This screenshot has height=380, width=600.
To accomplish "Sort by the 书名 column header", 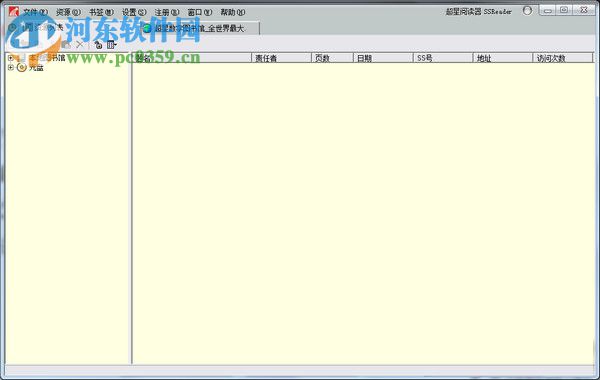I will pos(191,58).
